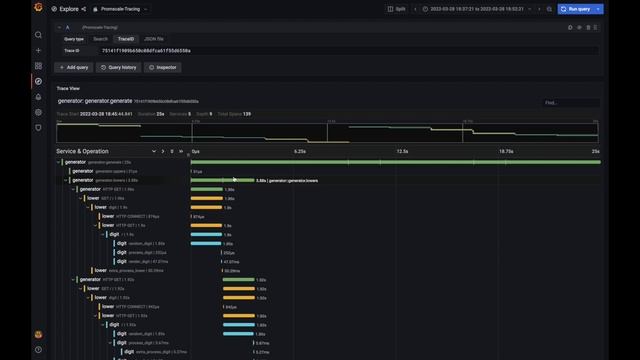This screenshot has height=360, width=640.
Task: Click the Add query button
Action: pyautogui.click(x=74, y=67)
